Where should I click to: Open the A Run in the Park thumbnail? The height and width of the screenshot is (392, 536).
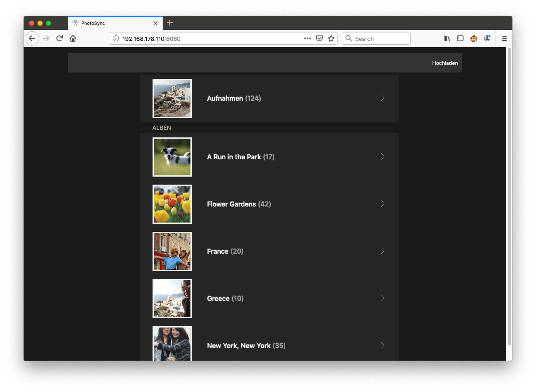click(x=172, y=157)
